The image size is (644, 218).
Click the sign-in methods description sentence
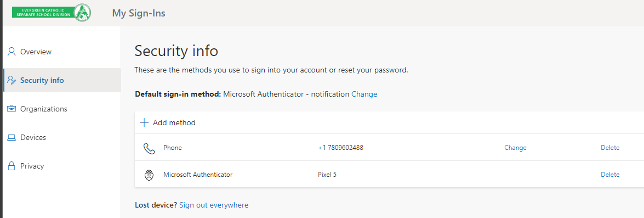pyautogui.click(x=271, y=70)
